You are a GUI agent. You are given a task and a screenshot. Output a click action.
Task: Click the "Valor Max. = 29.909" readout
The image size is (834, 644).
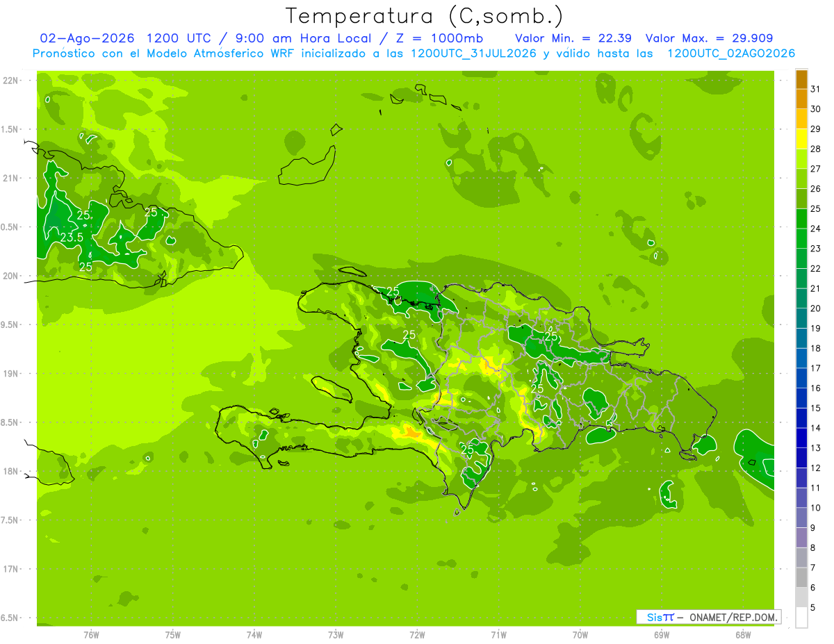tap(709, 38)
